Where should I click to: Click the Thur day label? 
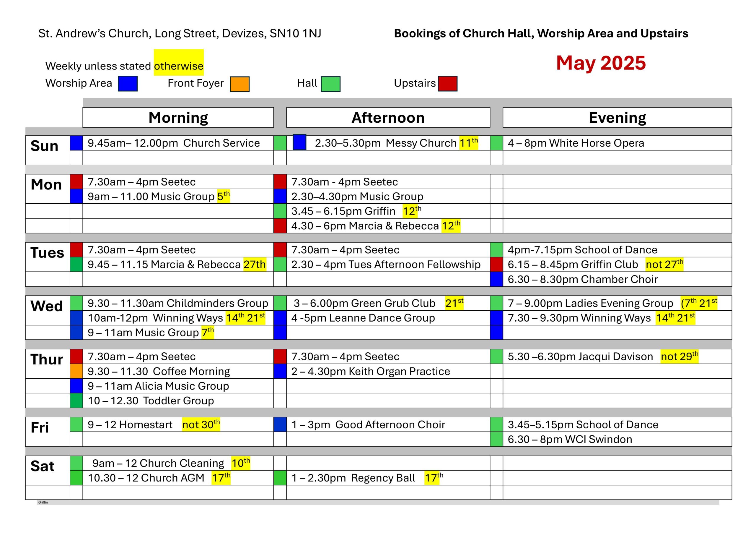[x=47, y=359]
